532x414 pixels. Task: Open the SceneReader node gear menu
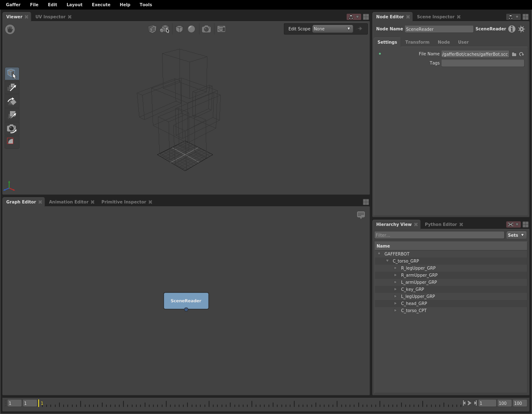point(522,29)
